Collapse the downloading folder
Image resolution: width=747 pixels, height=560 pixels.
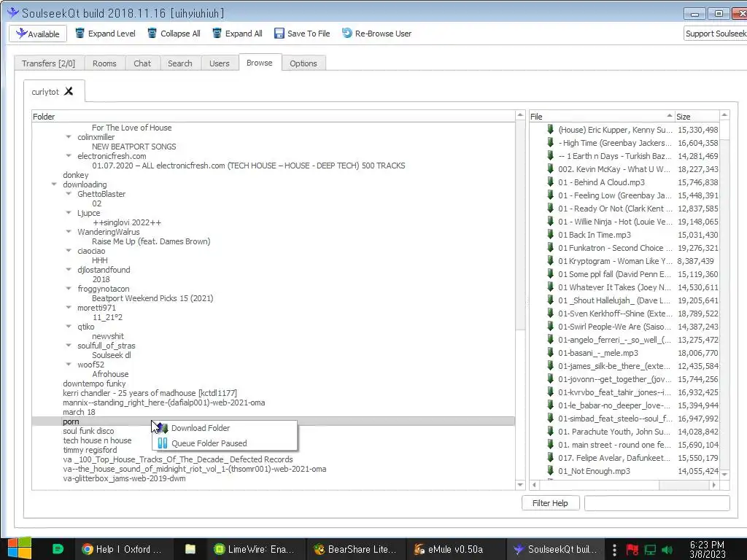pos(54,184)
